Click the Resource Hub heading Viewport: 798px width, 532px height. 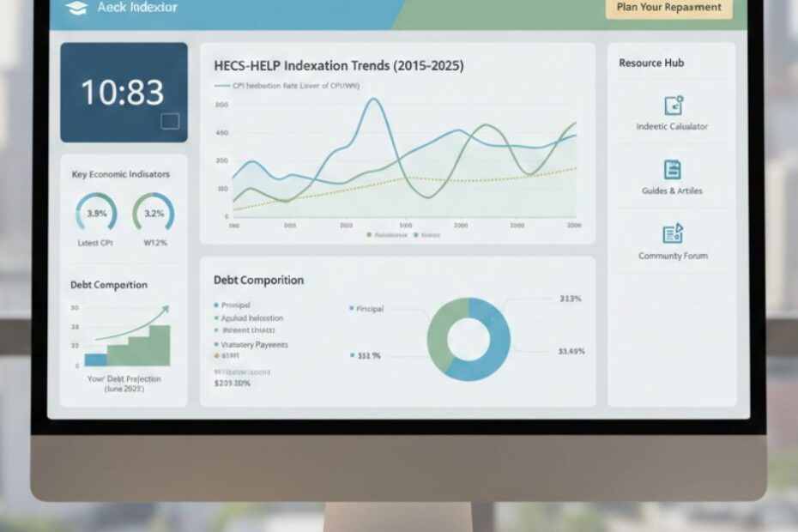[x=651, y=63]
